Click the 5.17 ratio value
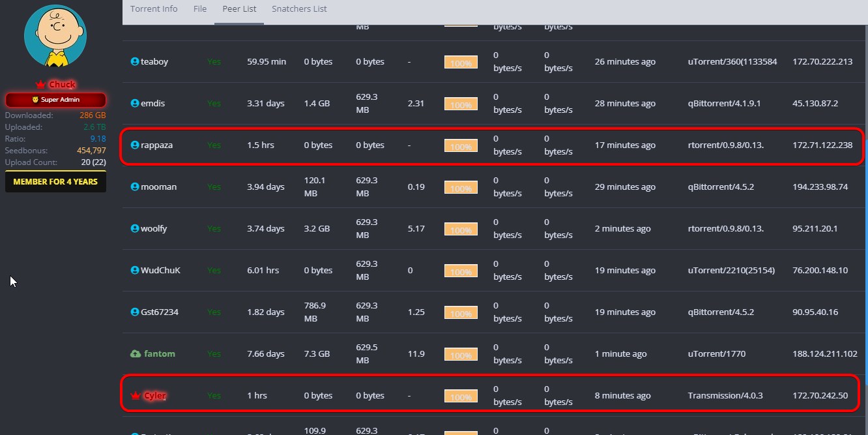Image resolution: width=868 pixels, height=435 pixels. (x=416, y=228)
